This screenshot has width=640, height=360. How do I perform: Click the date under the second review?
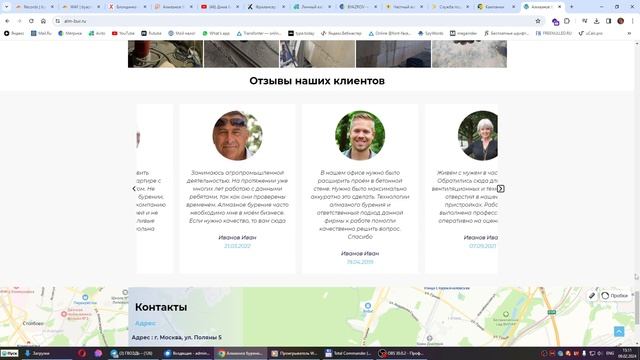(x=360, y=262)
